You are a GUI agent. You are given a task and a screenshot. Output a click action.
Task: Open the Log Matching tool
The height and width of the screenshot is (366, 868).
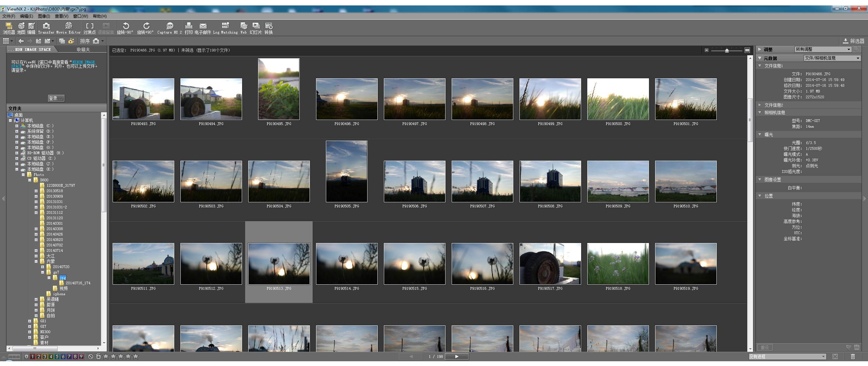click(225, 28)
